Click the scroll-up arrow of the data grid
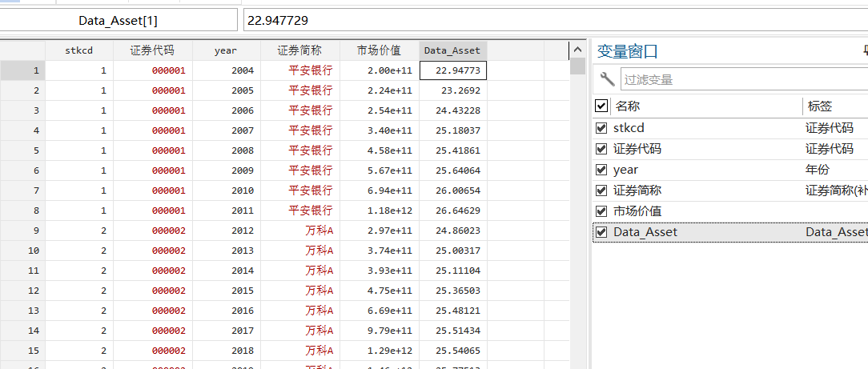The height and width of the screenshot is (369, 868). pos(577,50)
